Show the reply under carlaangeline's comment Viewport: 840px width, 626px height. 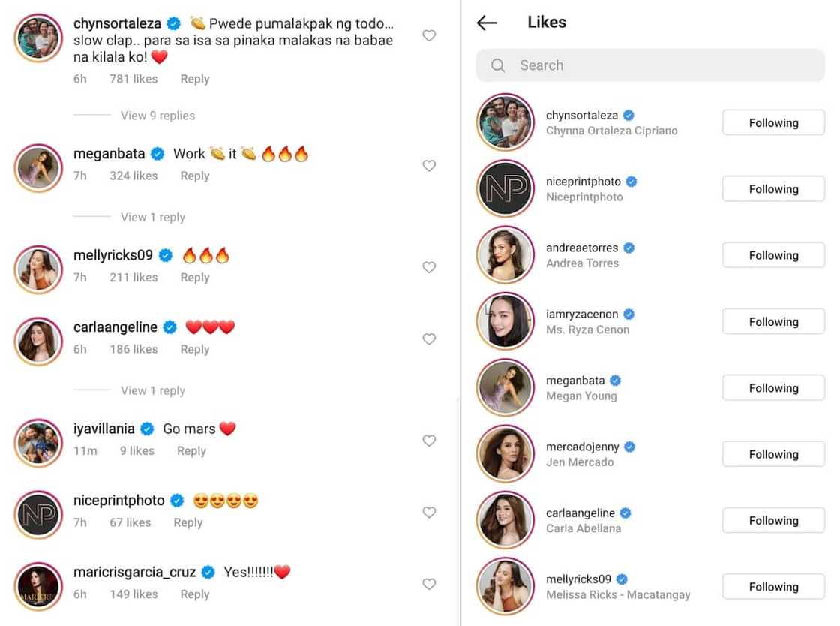[x=152, y=390]
